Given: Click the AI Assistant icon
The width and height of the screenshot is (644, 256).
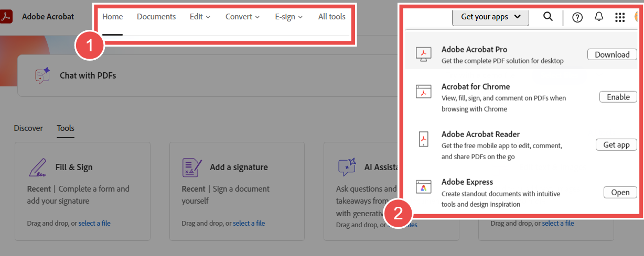Looking at the screenshot, I should click(x=347, y=168).
